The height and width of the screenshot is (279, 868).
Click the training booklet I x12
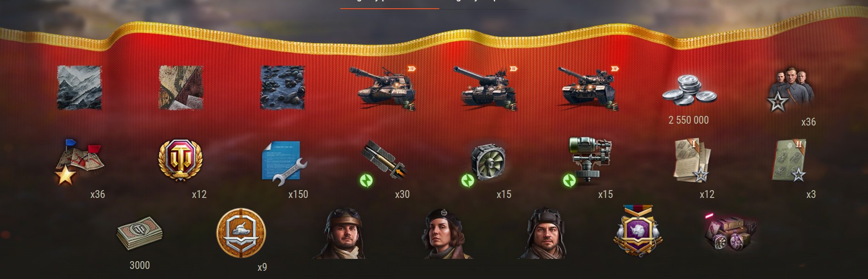[x=692, y=161]
